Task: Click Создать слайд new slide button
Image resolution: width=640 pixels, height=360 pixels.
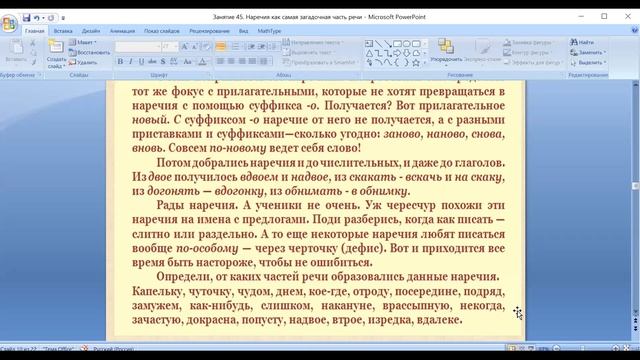Action: (56, 53)
